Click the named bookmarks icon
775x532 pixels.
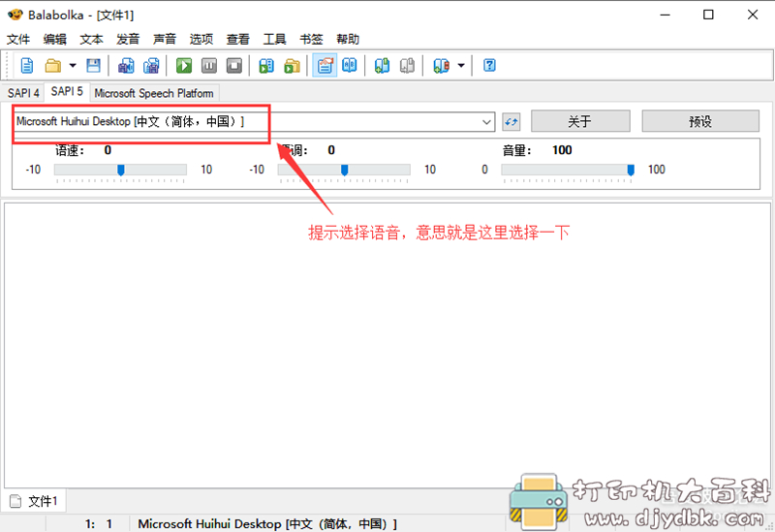[x=441, y=65]
